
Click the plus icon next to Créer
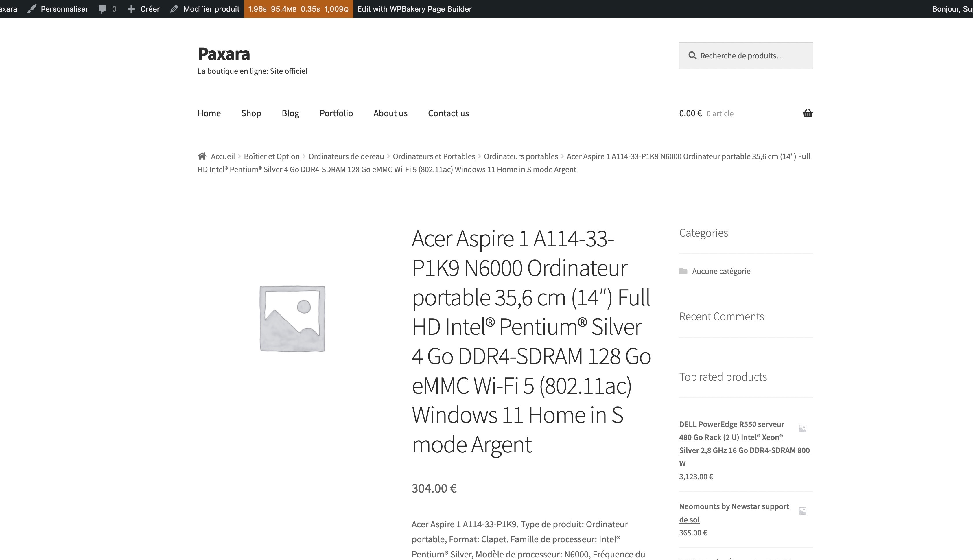(x=131, y=9)
